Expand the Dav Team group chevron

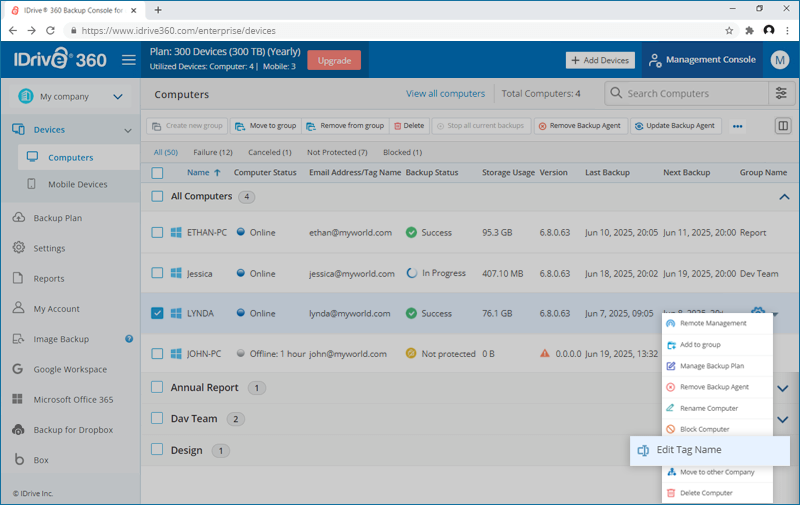tap(783, 419)
